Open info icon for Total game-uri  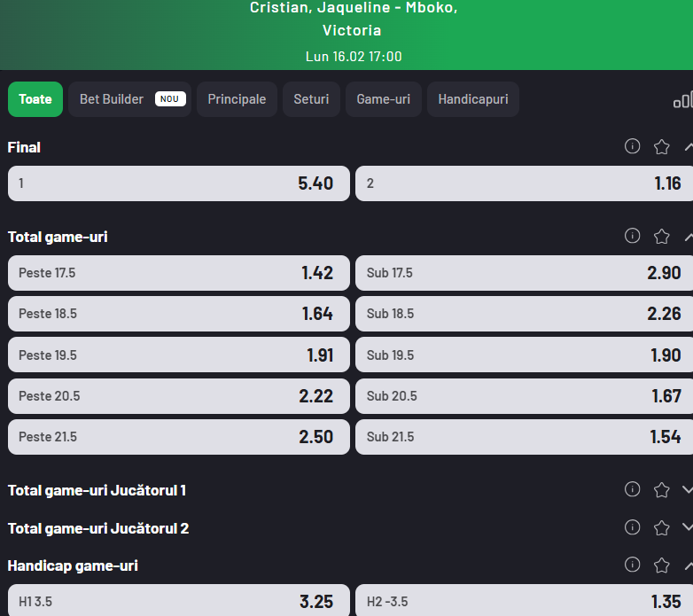[x=632, y=236]
